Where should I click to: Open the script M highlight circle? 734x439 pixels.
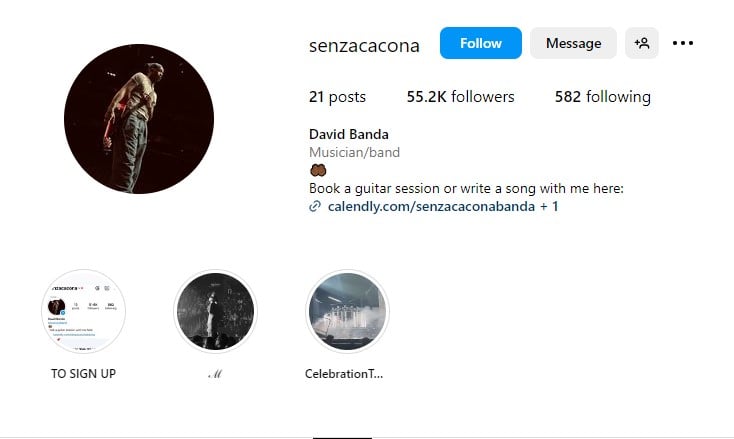[x=215, y=311]
